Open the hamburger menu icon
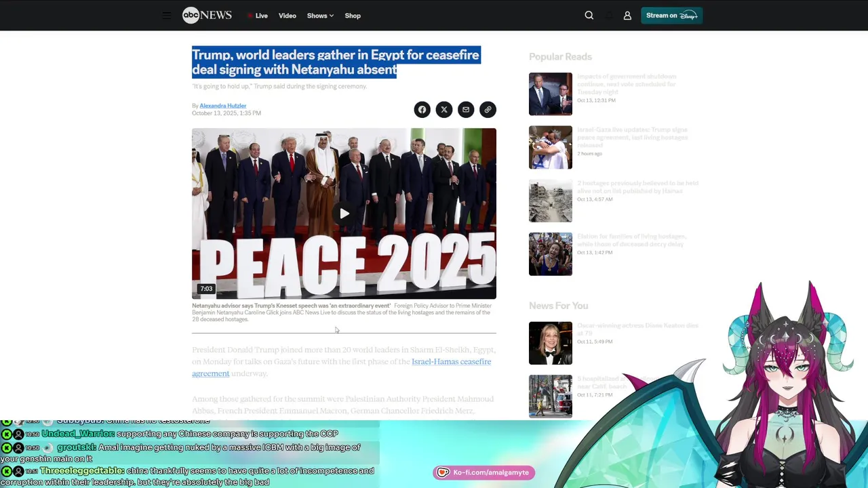 pos(167,16)
